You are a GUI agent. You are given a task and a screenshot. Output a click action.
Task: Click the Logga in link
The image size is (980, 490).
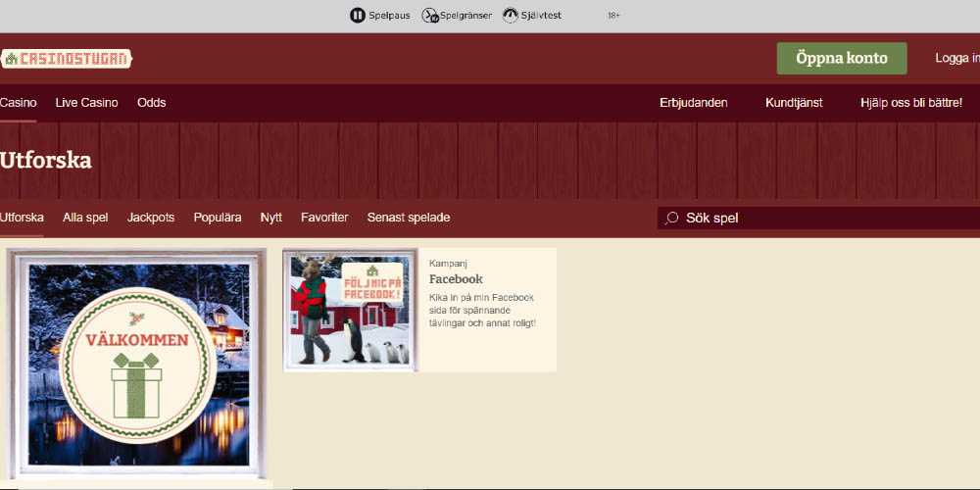(955, 58)
